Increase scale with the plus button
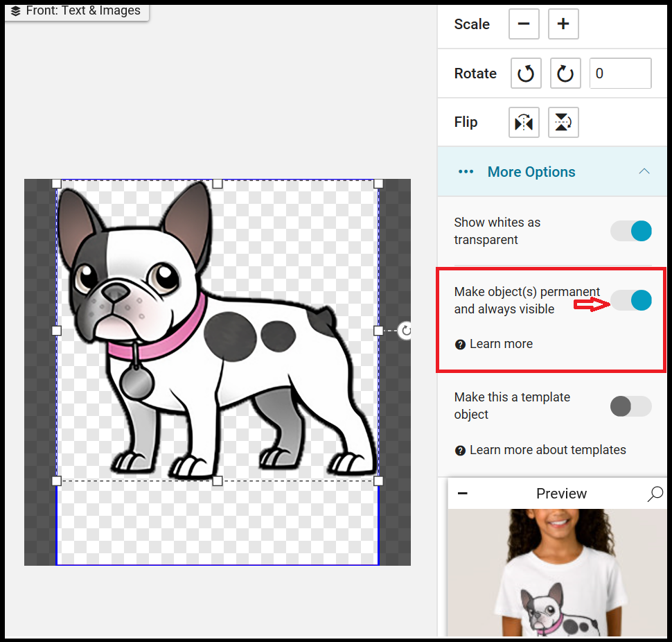Viewport: 672px width, 642px height. (x=563, y=24)
